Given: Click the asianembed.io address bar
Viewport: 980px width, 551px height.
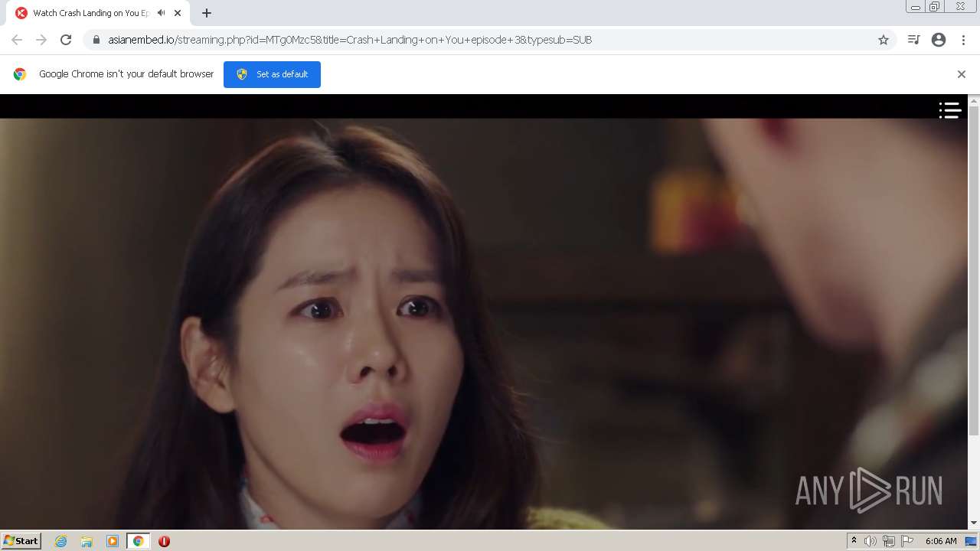Looking at the screenshot, I should click(x=490, y=40).
